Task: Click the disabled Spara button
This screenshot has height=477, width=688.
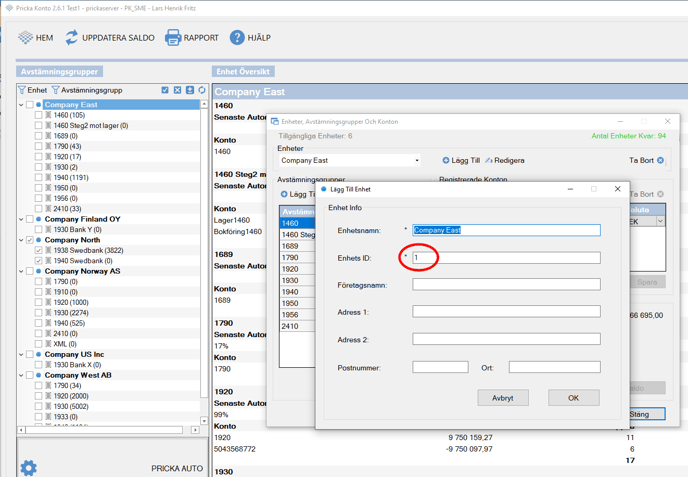Action: click(648, 282)
